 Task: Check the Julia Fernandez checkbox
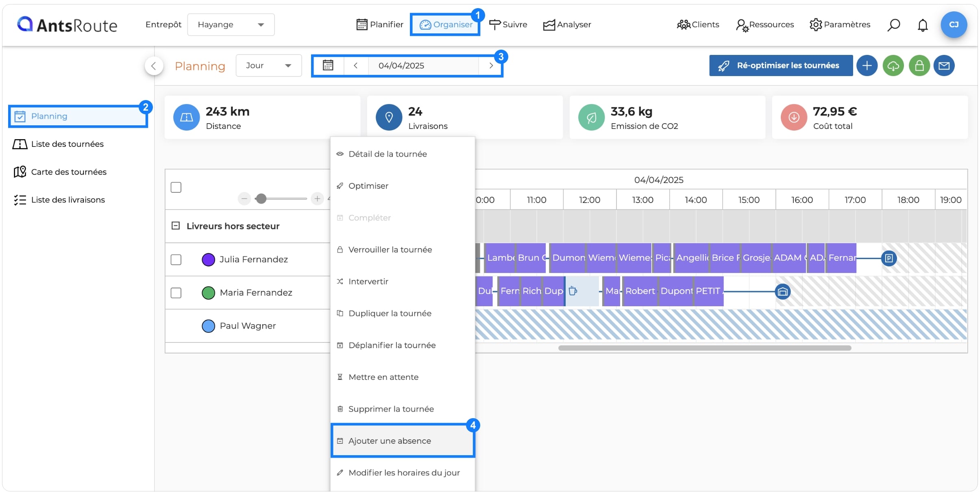(176, 259)
